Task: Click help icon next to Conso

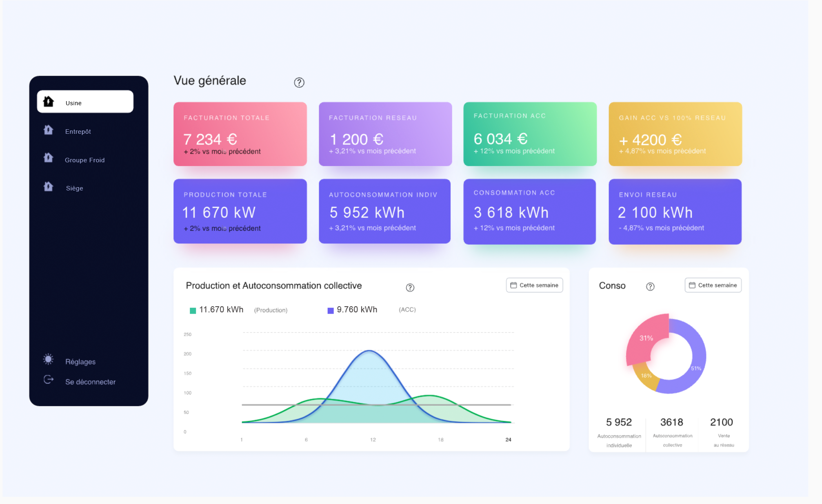Action: pos(650,287)
